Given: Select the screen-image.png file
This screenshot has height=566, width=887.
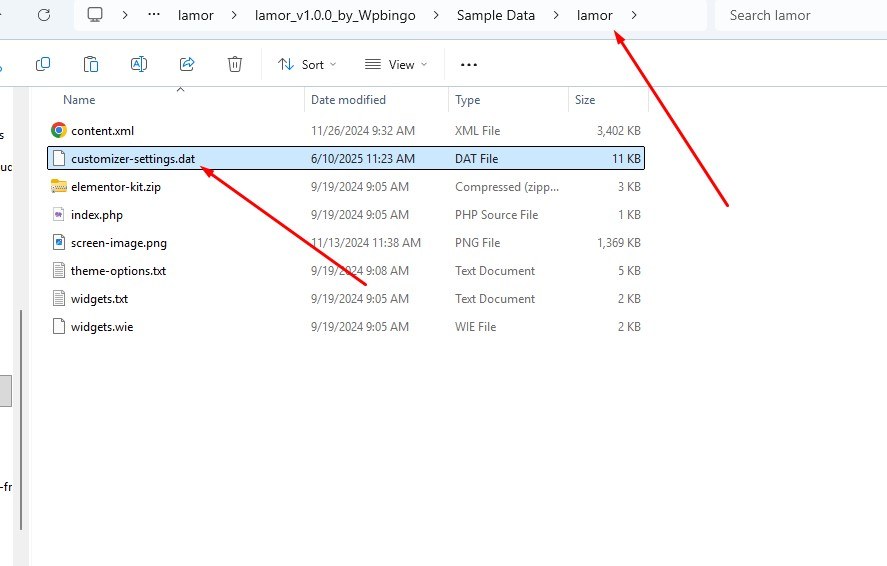Looking at the screenshot, I should 118,242.
